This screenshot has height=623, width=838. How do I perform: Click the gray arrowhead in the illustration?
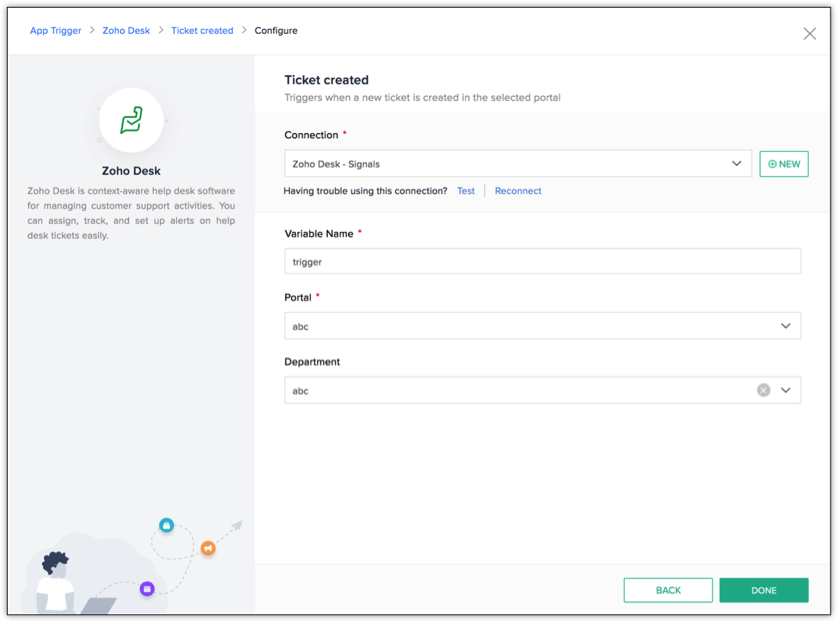point(236,525)
